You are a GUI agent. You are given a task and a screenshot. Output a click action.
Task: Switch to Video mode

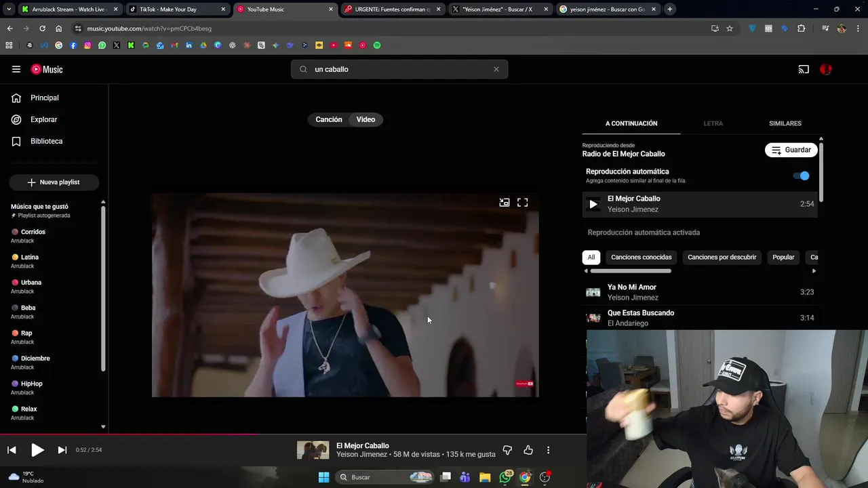coord(366,119)
